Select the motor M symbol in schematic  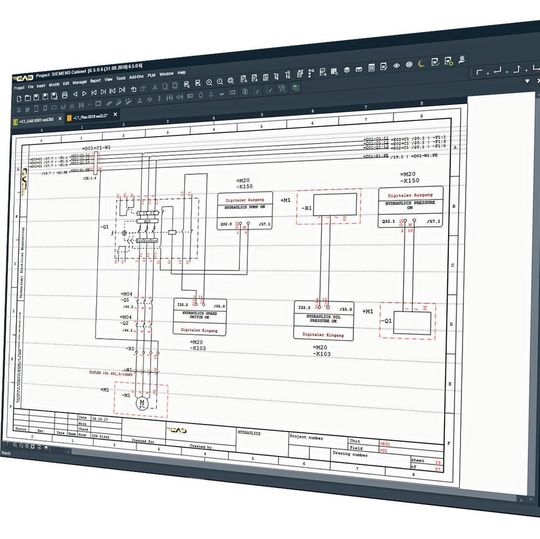click(142, 403)
